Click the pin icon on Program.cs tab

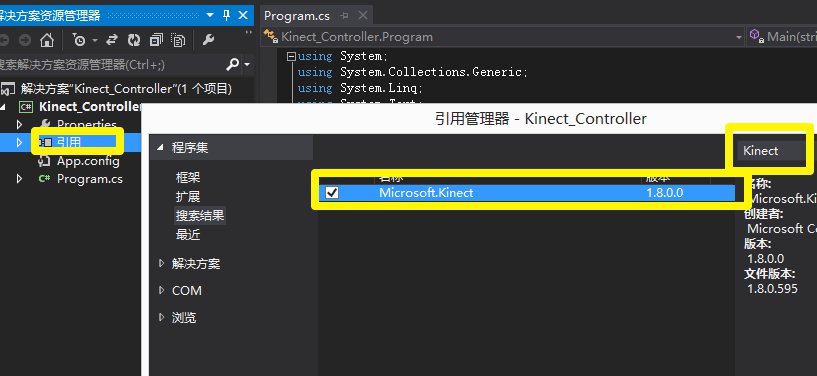[x=344, y=16]
